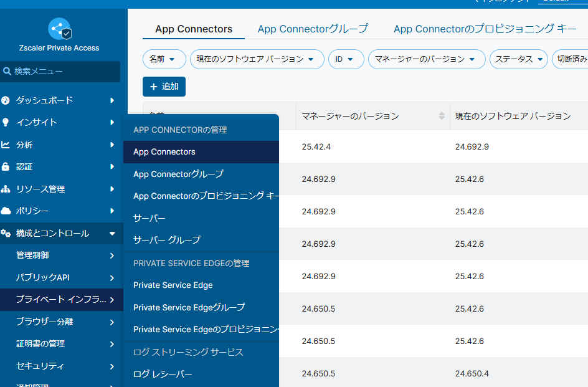Click the 認証 padlock icon
588x387 pixels.
tap(5, 166)
